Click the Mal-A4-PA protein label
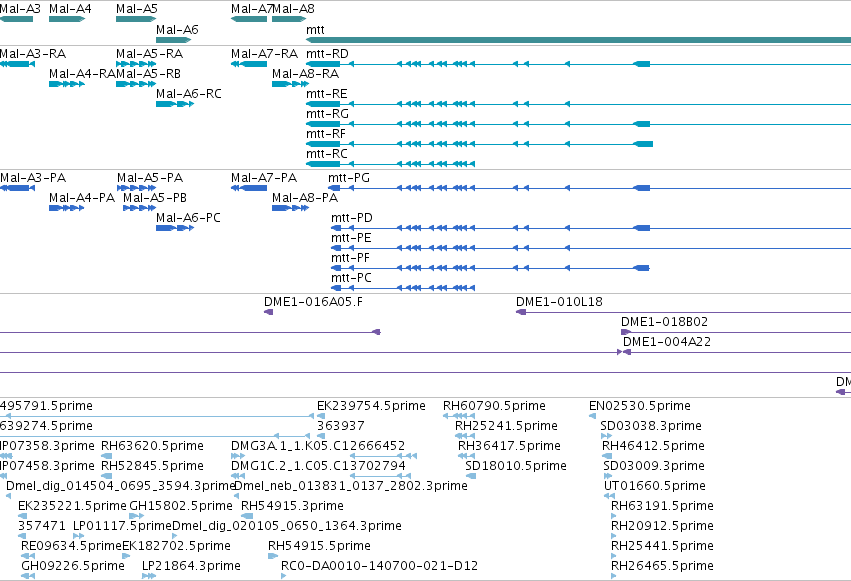Viewport: 851px width, 581px height. coord(82,198)
